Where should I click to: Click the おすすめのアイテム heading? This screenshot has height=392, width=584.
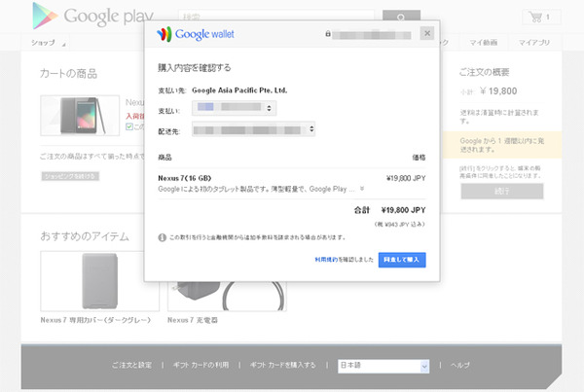click(x=85, y=236)
